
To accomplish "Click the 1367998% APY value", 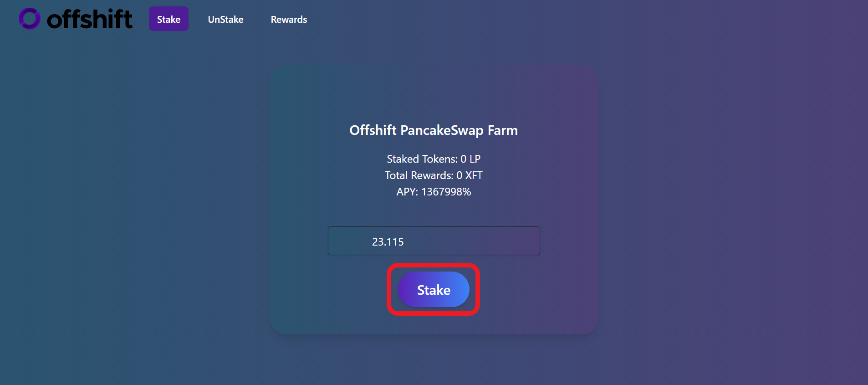I will click(446, 192).
